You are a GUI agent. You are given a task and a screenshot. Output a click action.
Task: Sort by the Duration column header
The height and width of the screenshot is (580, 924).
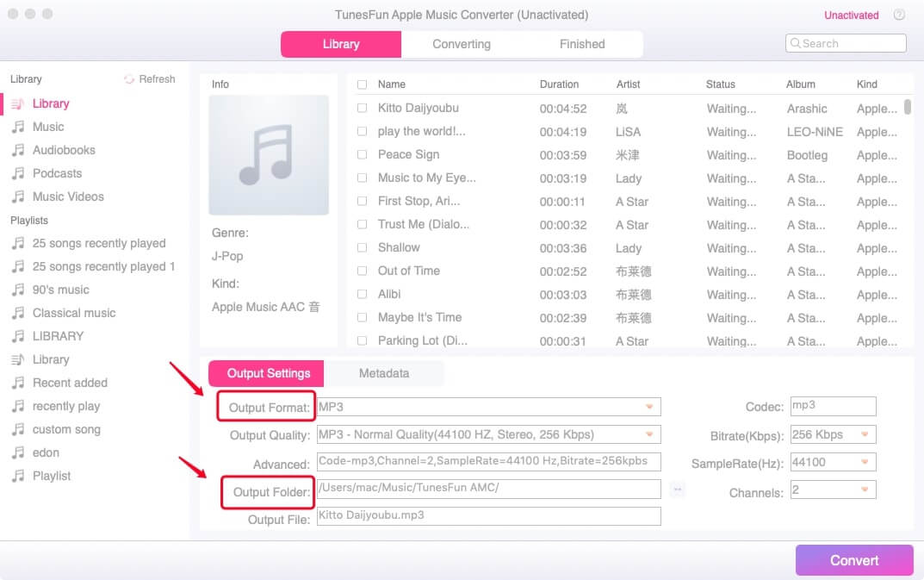[x=559, y=84]
